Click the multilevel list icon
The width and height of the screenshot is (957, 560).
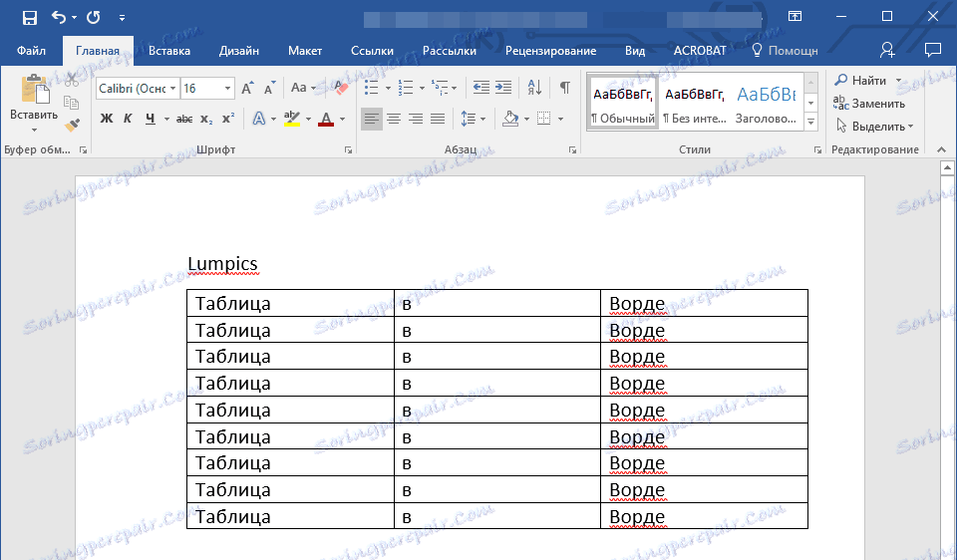pyautogui.click(x=440, y=88)
